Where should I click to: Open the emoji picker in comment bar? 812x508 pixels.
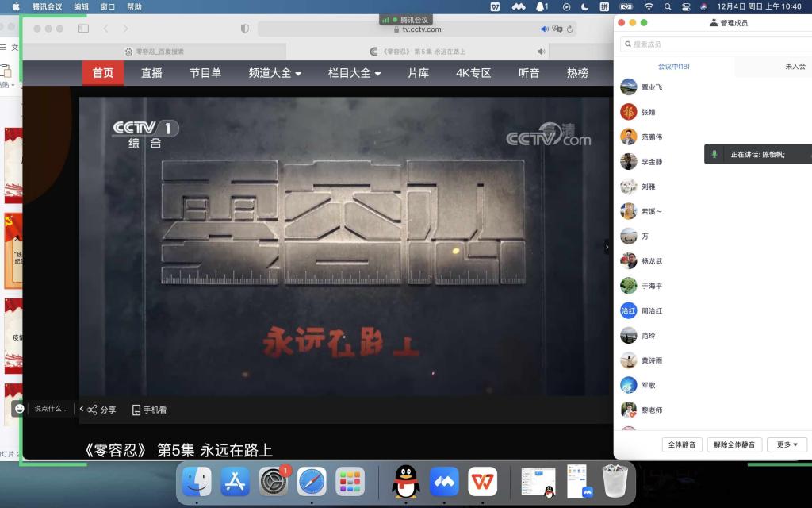click(x=19, y=408)
